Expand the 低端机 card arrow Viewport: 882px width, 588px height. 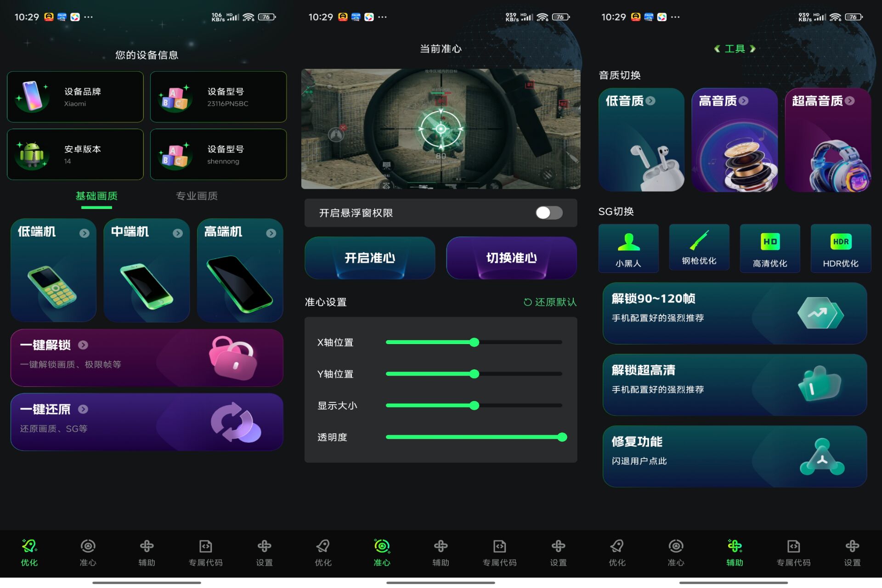(85, 233)
